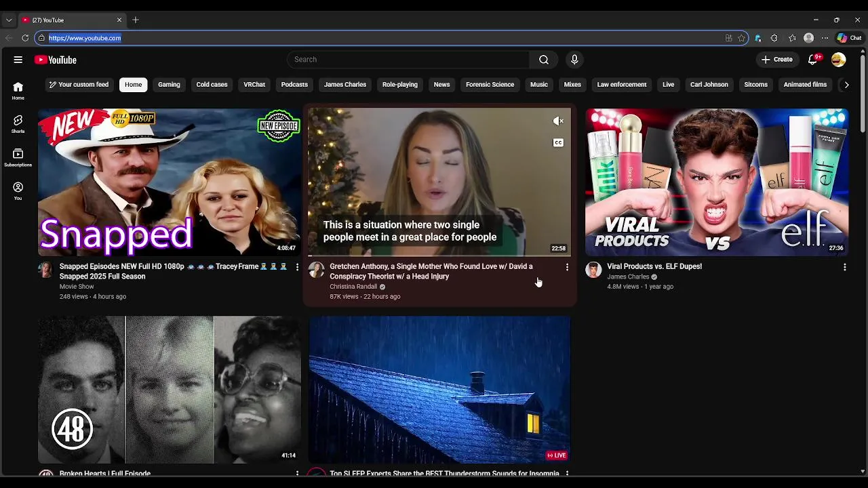Start voice search with microphone
This screenshot has width=868, height=488.
tap(574, 60)
